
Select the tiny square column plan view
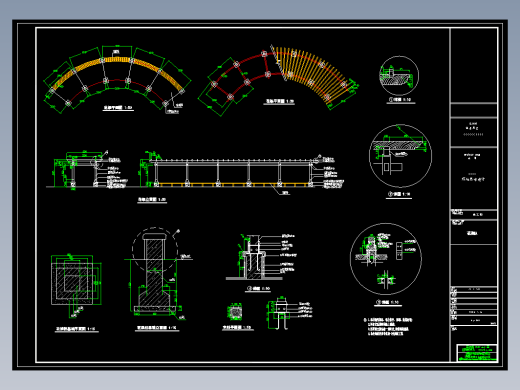pos(235,312)
